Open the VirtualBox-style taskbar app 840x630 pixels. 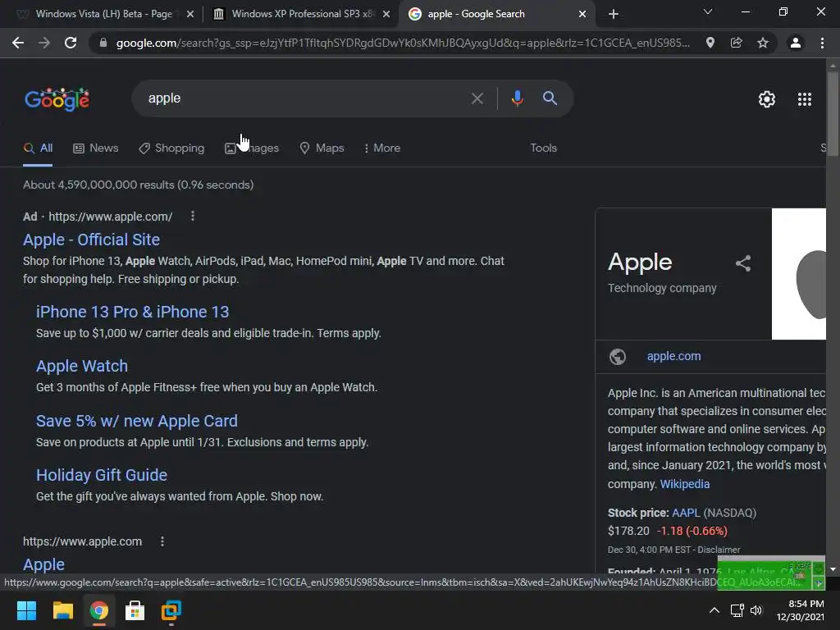tap(171, 610)
